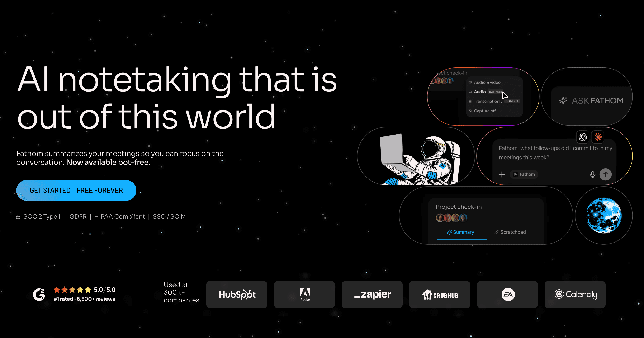
Task: Click the sparkle icon beside Ask Fathom
Action: (x=563, y=100)
